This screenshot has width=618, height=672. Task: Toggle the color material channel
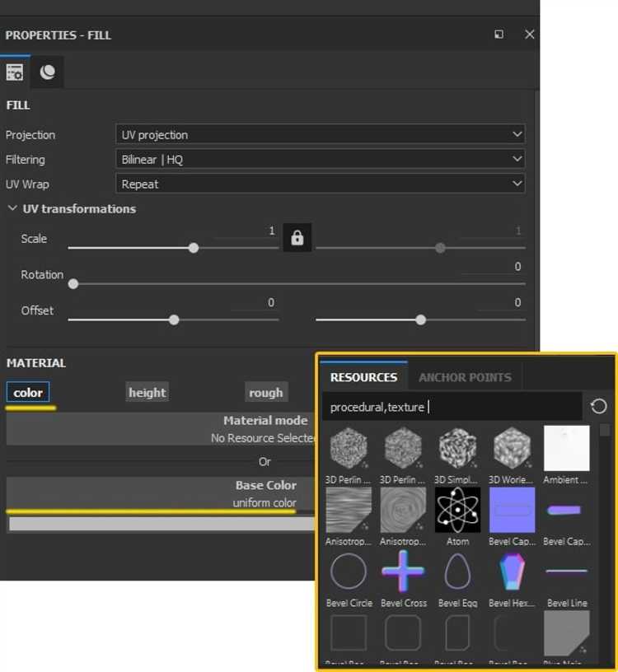28,392
